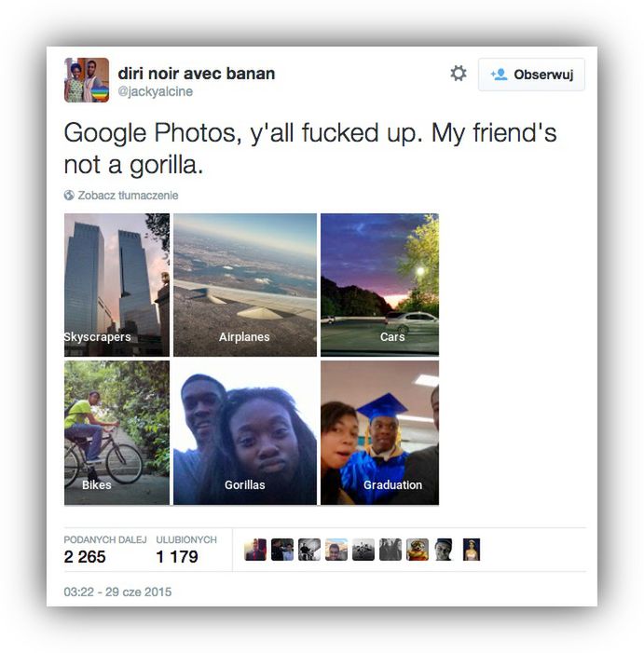This screenshot has width=644, height=653.
Task: Open the Skyscrapers photo thumbnail
Action: tap(116, 285)
